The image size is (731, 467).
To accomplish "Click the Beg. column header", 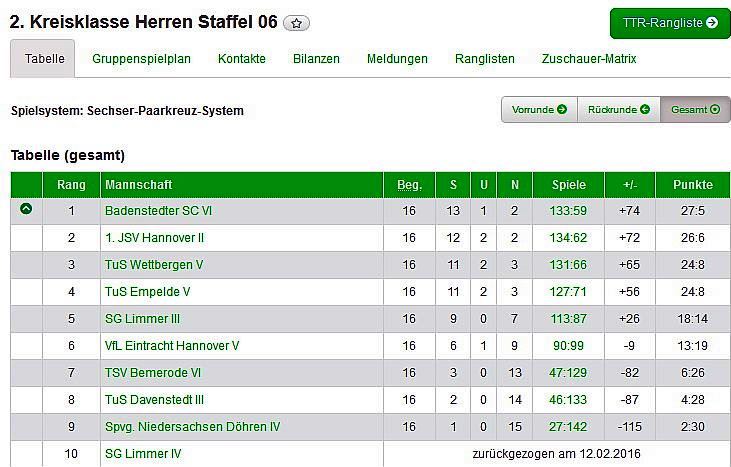I will (409, 185).
